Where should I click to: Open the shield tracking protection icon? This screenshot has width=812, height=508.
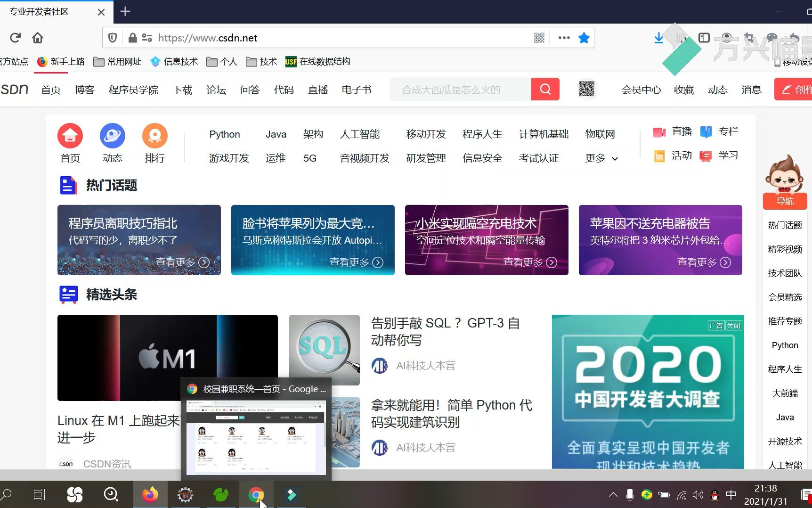point(113,38)
